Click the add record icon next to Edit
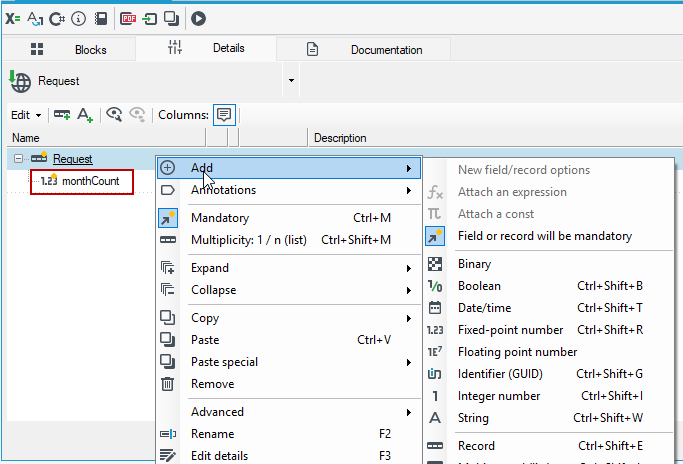The width and height of the screenshot is (683, 464). tap(62, 115)
